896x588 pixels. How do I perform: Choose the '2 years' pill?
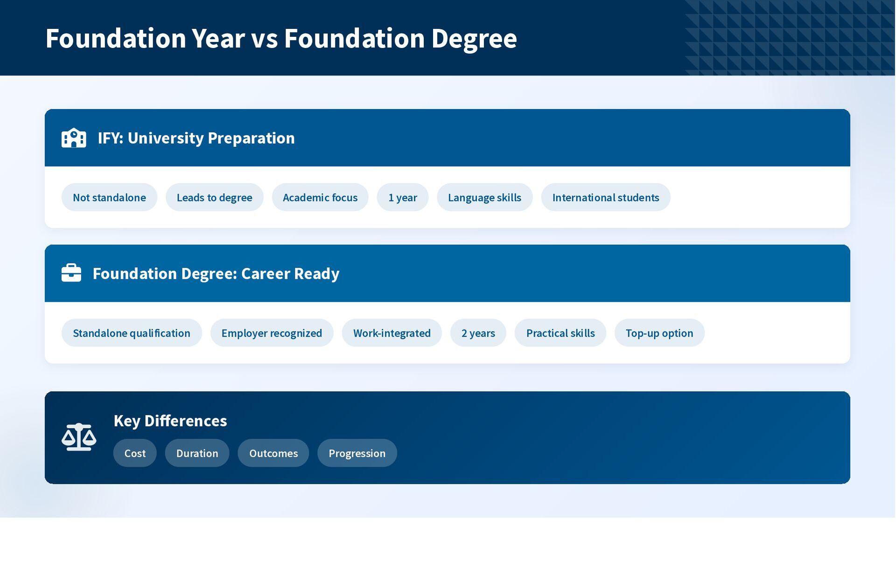coord(478,333)
